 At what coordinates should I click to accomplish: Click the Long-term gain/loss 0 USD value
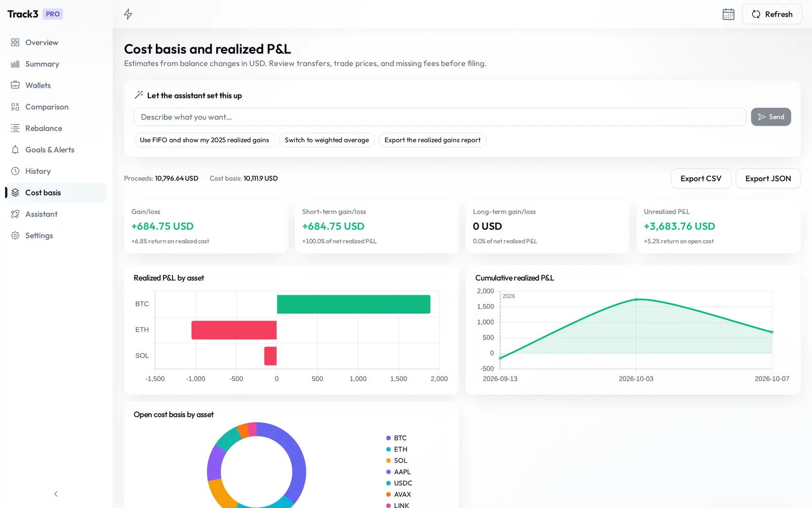click(x=487, y=226)
